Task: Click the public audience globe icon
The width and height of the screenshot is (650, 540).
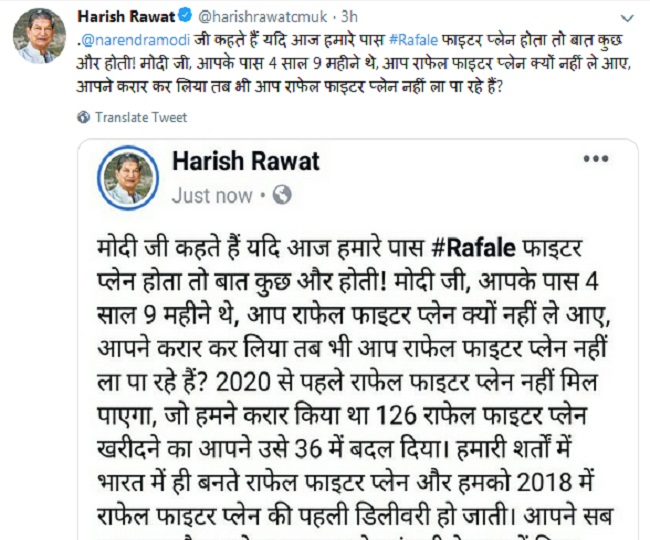Action: coord(282,195)
